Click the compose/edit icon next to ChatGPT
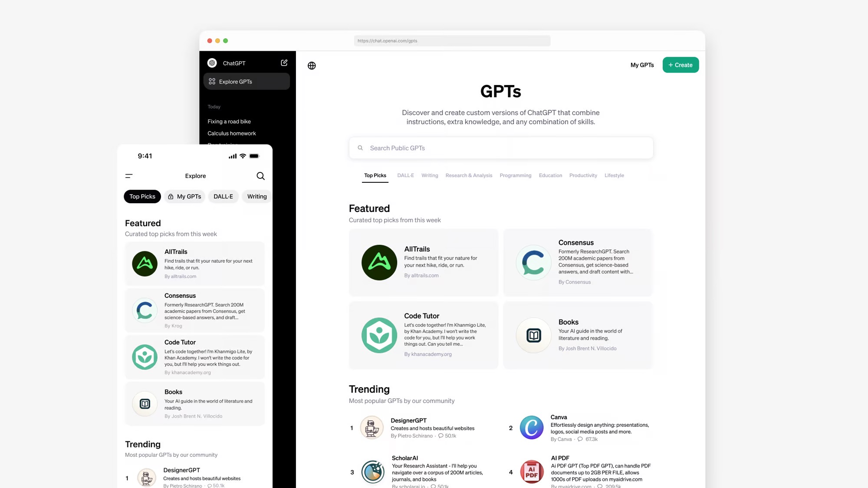Viewport: 868px width, 488px height. click(x=284, y=63)
